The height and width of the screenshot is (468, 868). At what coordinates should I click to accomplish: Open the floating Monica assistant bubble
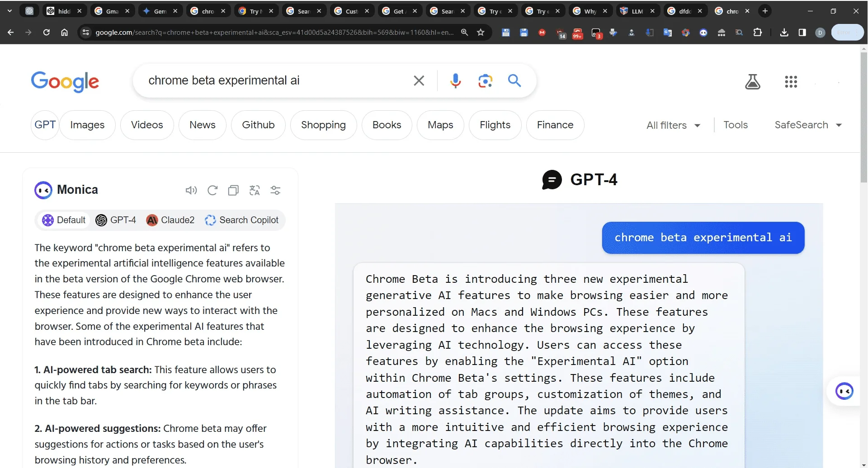pyautogui.click(x=844, y=391)
